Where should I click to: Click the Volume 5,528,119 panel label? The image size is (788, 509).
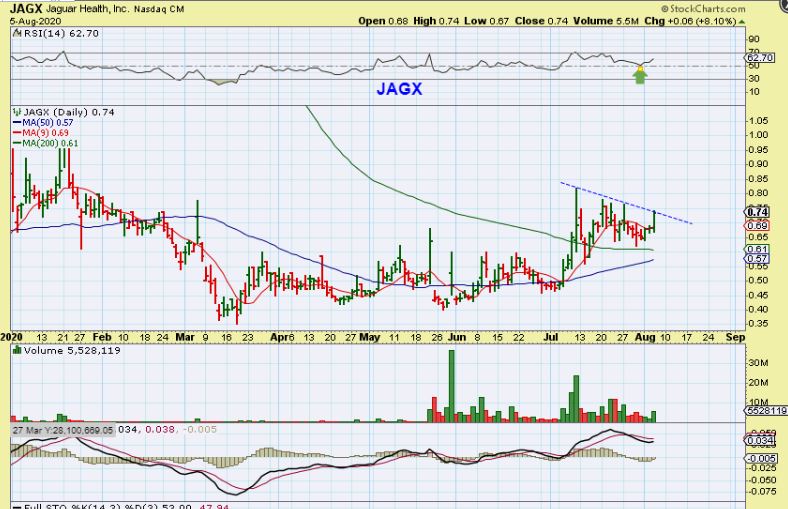(72, 350)
